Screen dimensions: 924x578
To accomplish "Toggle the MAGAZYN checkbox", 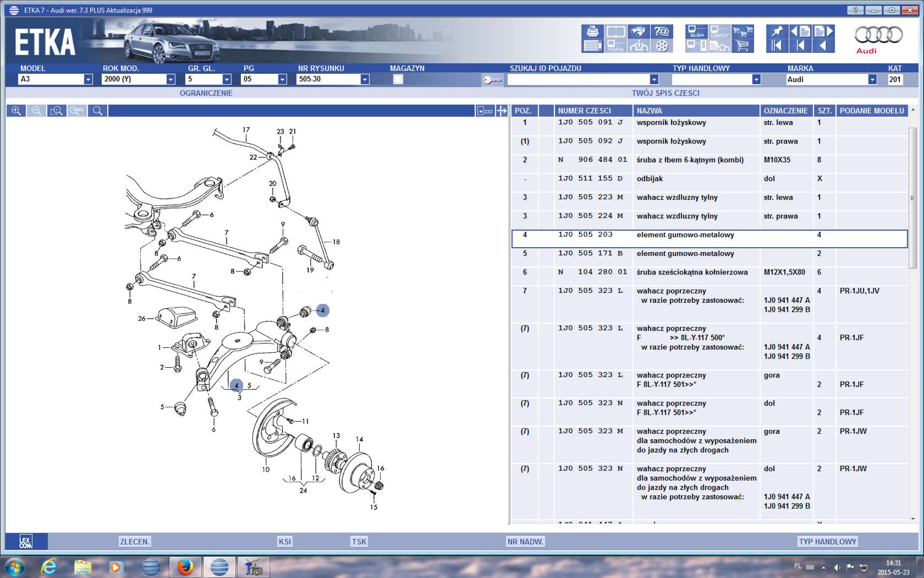I will coord(398,79).
